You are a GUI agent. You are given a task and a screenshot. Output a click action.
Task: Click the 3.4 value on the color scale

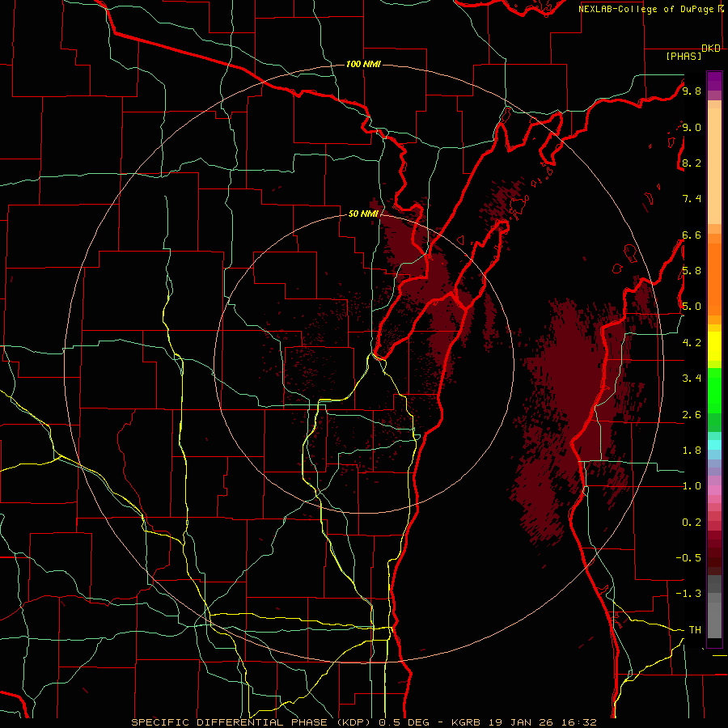coord(692,379)
